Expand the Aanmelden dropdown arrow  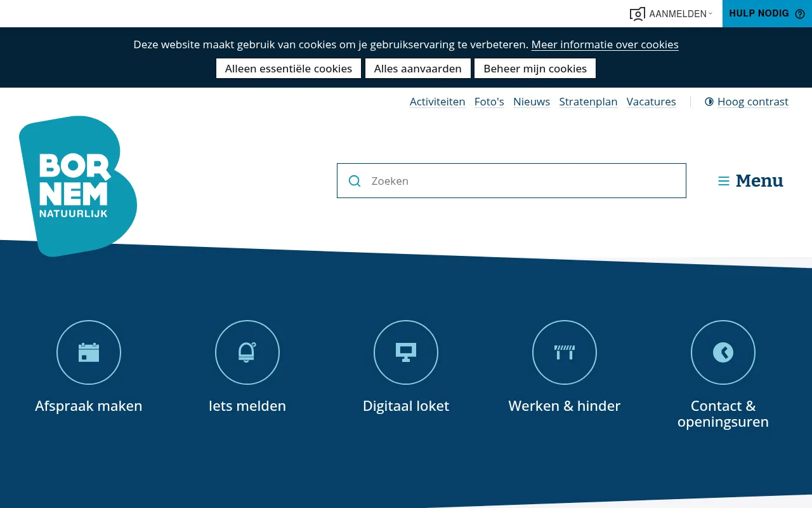[710, 13]
